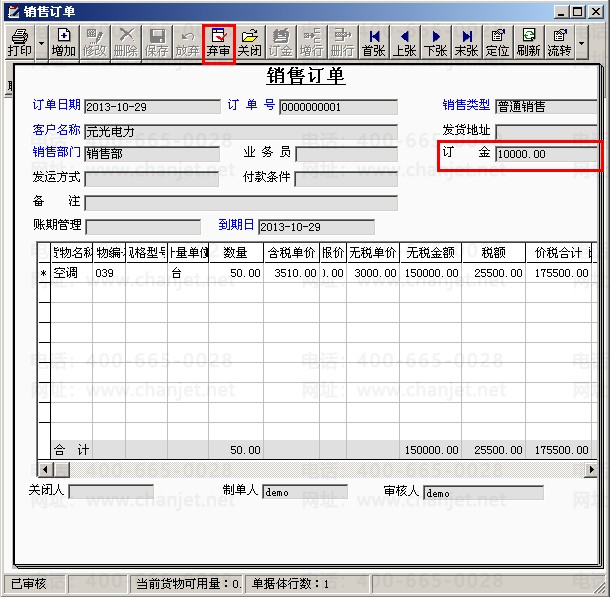Go to previous record with 上张

point(405,42)
